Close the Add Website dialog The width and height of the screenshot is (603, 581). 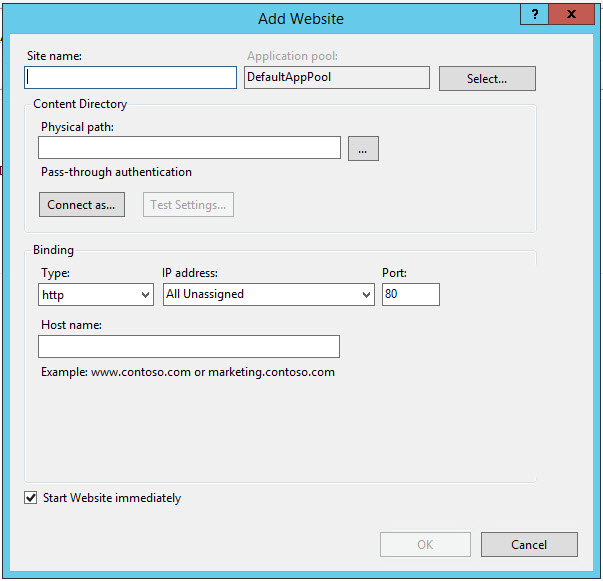(571, 14)
